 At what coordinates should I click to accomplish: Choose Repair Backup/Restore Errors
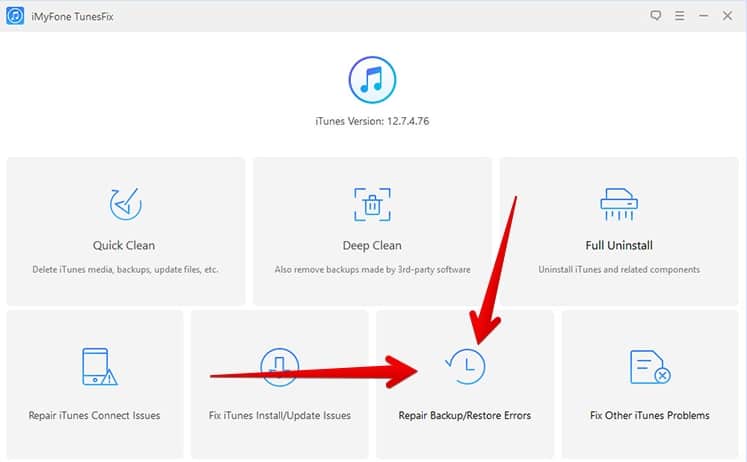(x=464, y=415)
